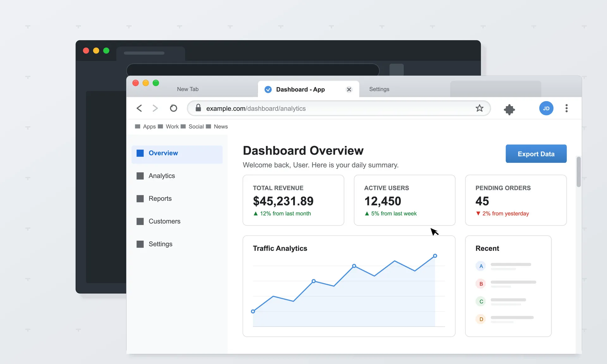This screenshot has width=607, height=364.
Task: Click the Pending Orders card
Action: (x=516, y=200)
